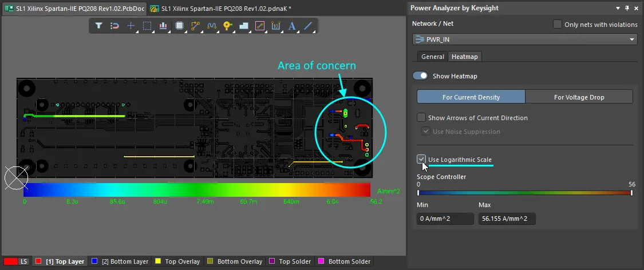Viewport: 644px width, 270px height.
Task: Click the Max current density field
Action: (x=507, y=219)
